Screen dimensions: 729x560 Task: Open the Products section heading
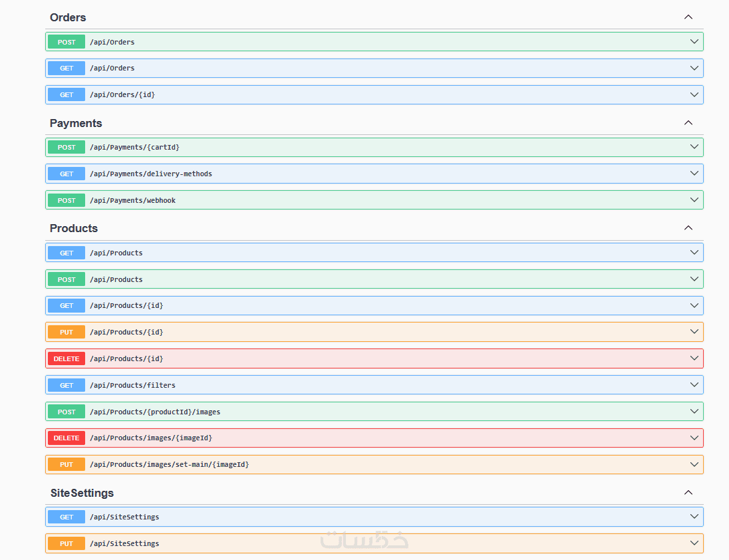[73, 228]
